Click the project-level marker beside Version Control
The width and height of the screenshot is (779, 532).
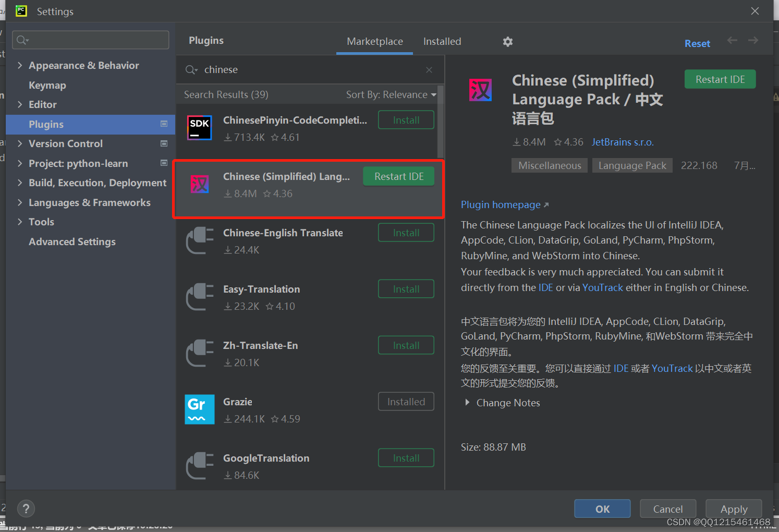(x=164, y=143)
